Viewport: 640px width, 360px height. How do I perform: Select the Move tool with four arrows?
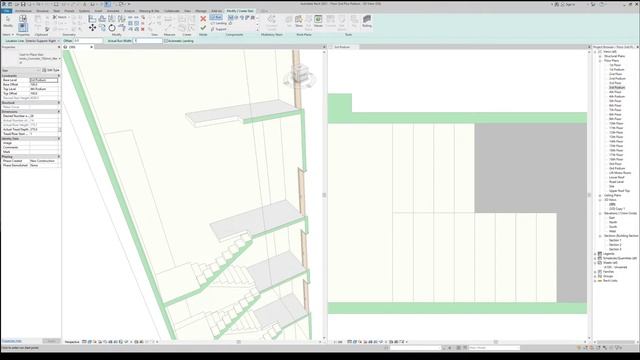pyautogui.click(x=93, y=28)
